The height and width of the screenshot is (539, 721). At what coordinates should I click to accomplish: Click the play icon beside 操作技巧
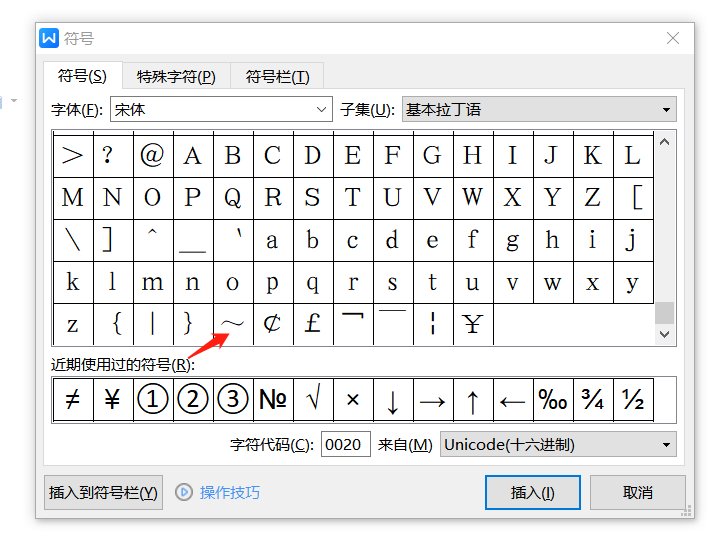point(184,493)
